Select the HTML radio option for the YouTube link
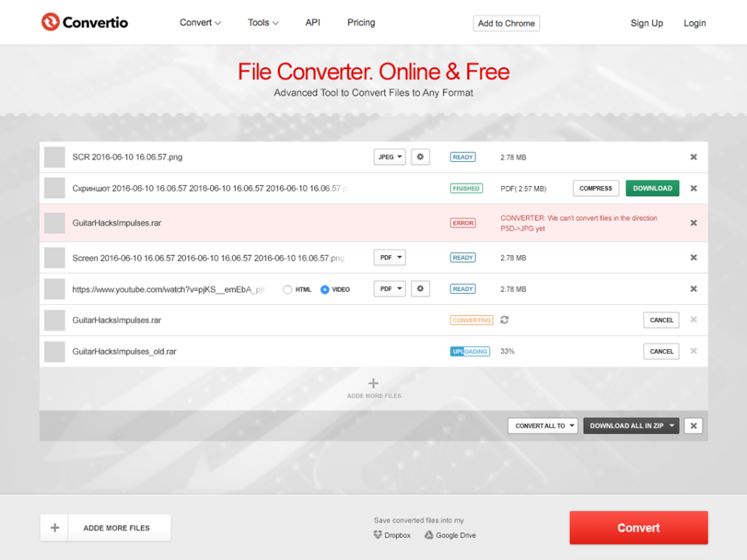This screenshot has height=560, width=747. pyautogui.click(x=288, y=289)
